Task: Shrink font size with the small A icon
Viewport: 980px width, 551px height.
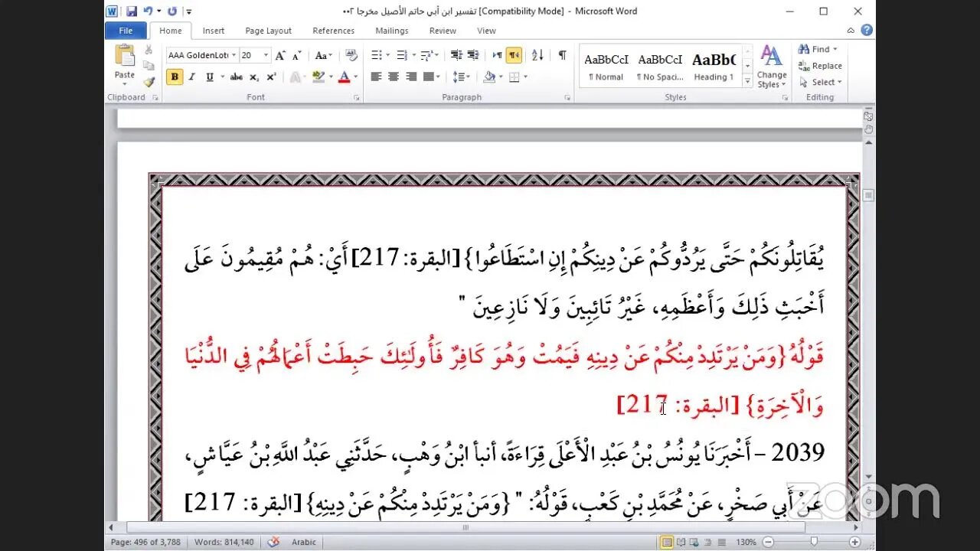Action: coord(297,55)
